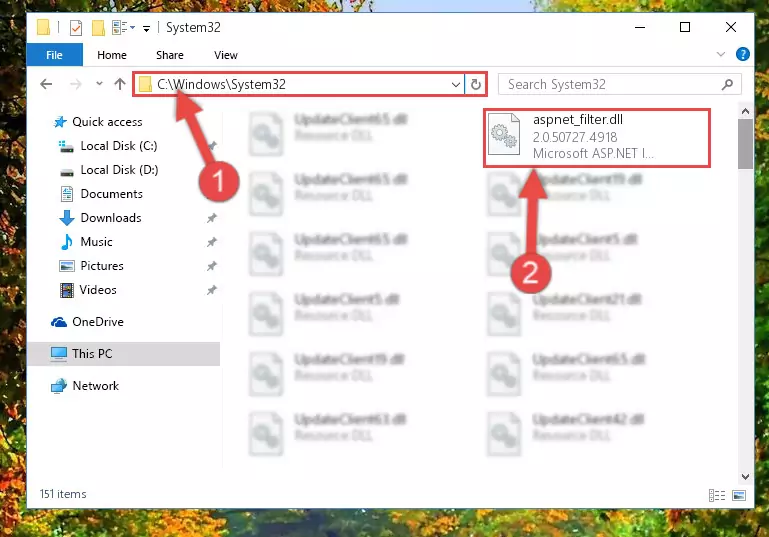Click the file list scrollbar up arrow
Screen dimensions: 769x537
tap(745, 111)
